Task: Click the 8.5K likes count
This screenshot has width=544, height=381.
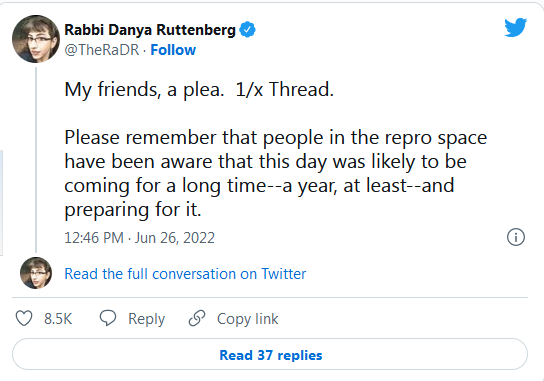Action: point(58,319)
